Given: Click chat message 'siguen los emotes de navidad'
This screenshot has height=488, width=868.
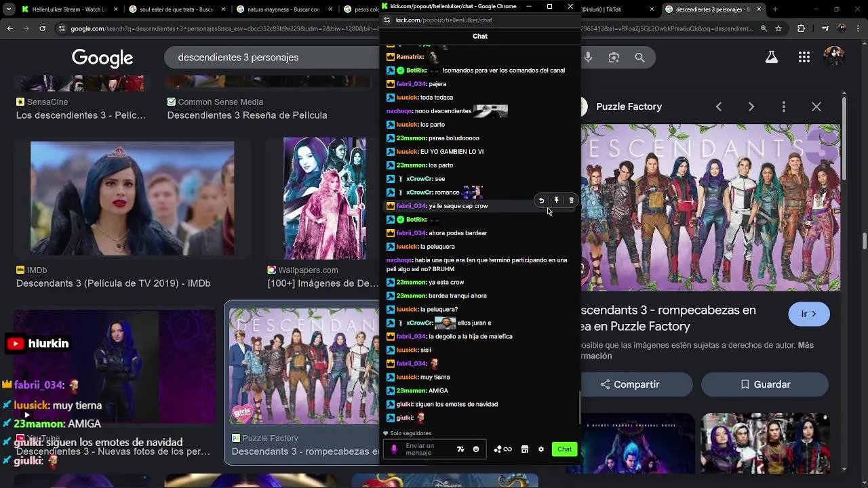Looking at the screenshot, I should [456, 404].
